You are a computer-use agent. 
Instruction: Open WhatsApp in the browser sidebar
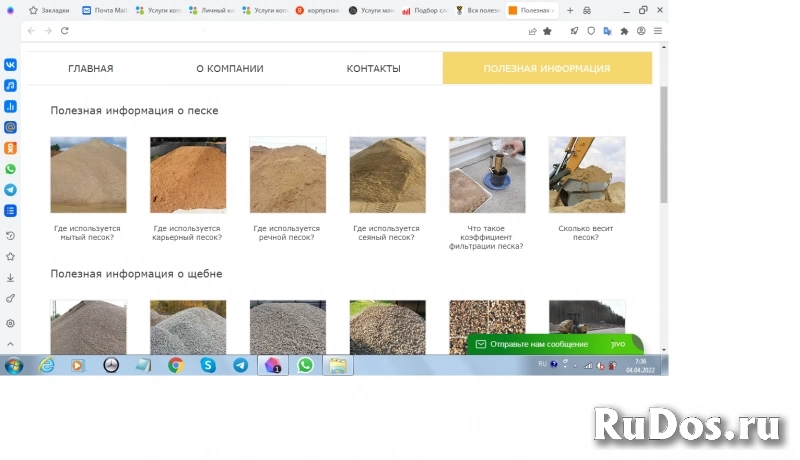10,169
